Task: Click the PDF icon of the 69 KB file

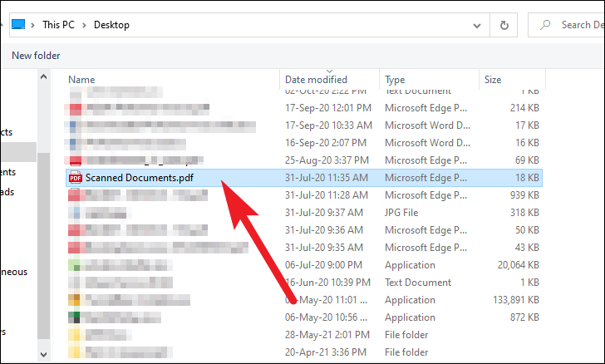Action: (x=76, y=160)
